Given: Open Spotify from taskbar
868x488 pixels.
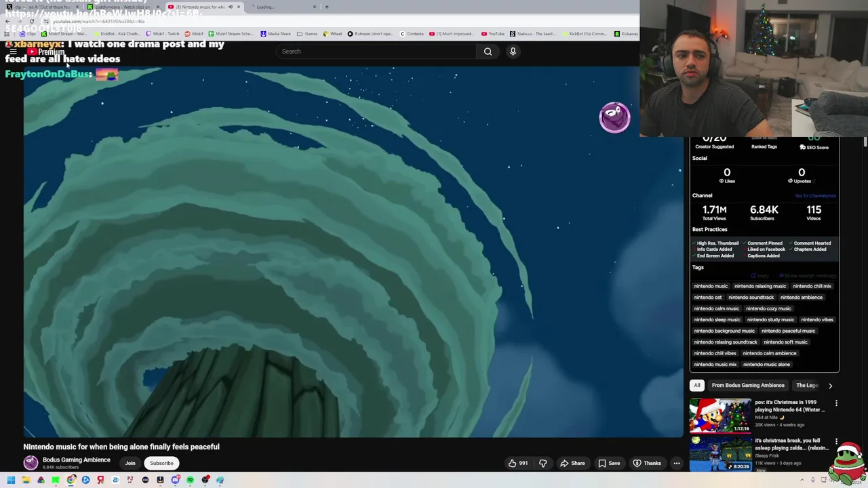Looking at the screenshot, I should 190,480.
